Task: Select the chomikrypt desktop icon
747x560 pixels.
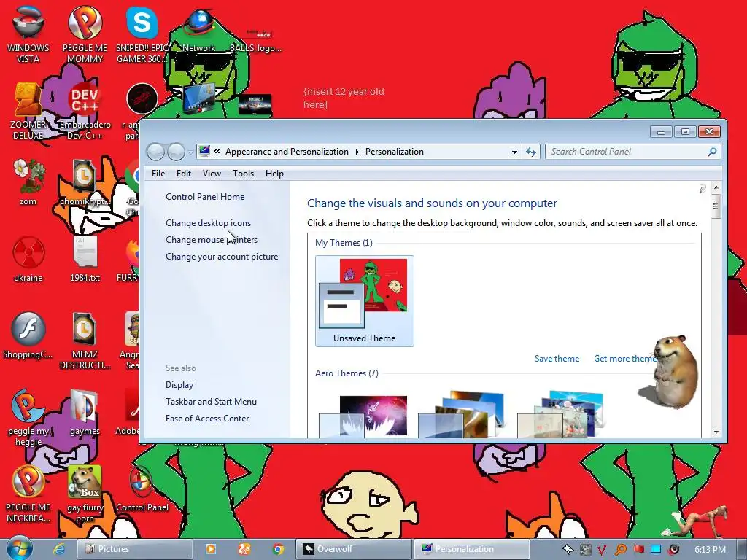Action: 85,182
